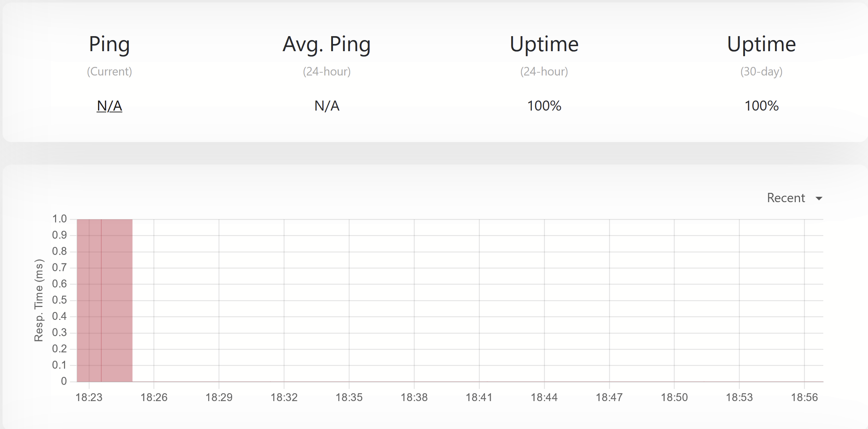Click the (24-hour) subtitle under Avg. Ping

(326, 72)
